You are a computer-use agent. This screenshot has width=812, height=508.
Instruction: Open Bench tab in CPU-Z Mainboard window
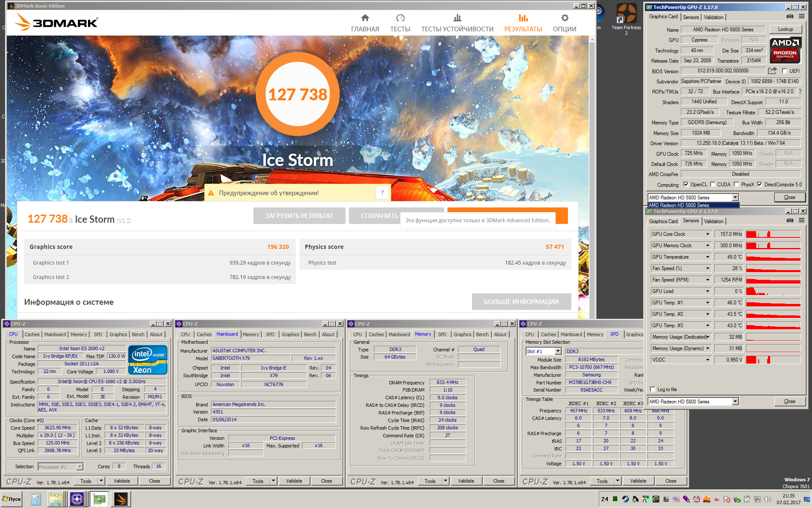(x=310, y=334)
